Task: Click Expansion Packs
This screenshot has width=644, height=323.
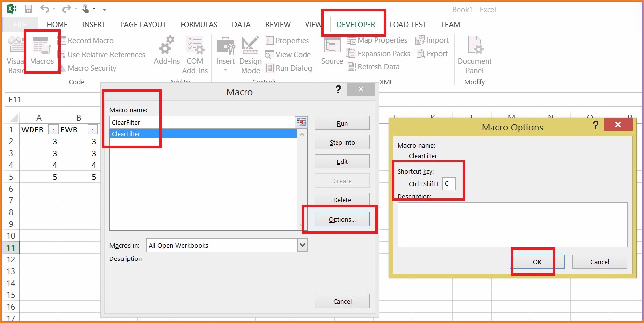Action: click(x=379, y=54)
